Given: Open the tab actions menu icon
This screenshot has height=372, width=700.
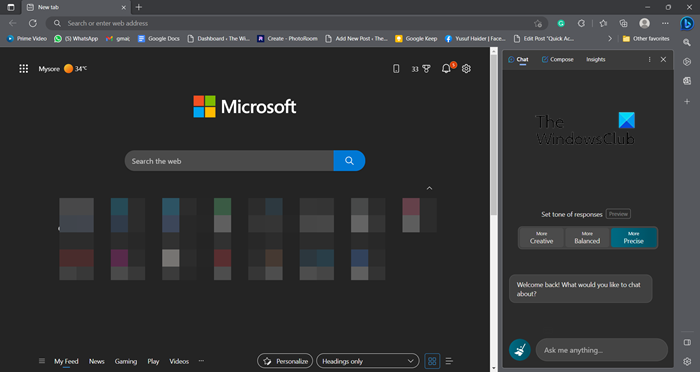Looking at the screenshot, I should pos(11,7).
